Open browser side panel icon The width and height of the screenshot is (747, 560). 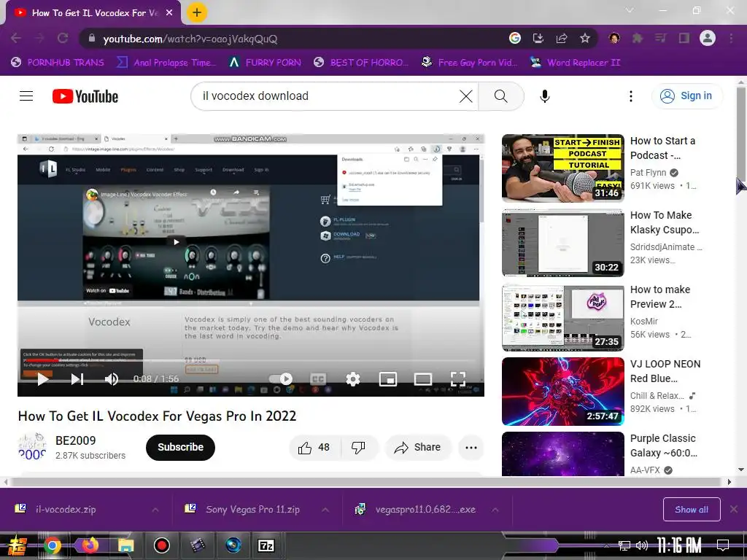tap(684, 38)
